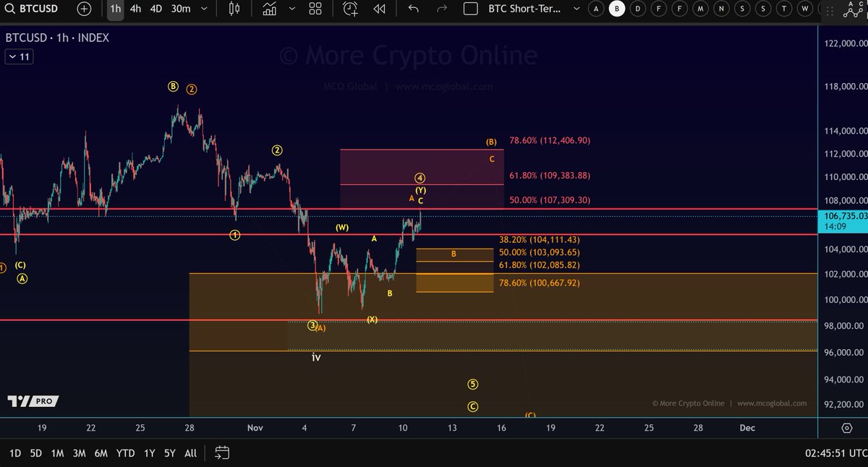
Task: Open the Indicators panel
Action: tap(270, 9)
